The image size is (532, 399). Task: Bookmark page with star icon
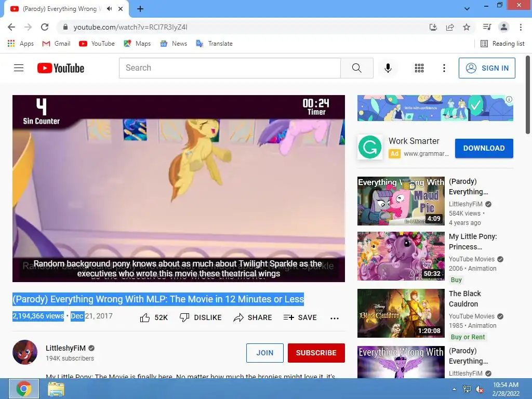467,27
